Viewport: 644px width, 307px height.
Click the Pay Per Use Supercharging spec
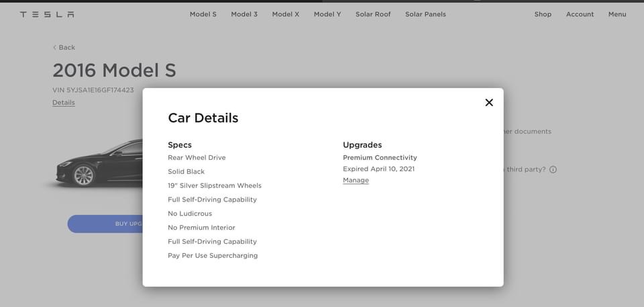pos(213,256)
